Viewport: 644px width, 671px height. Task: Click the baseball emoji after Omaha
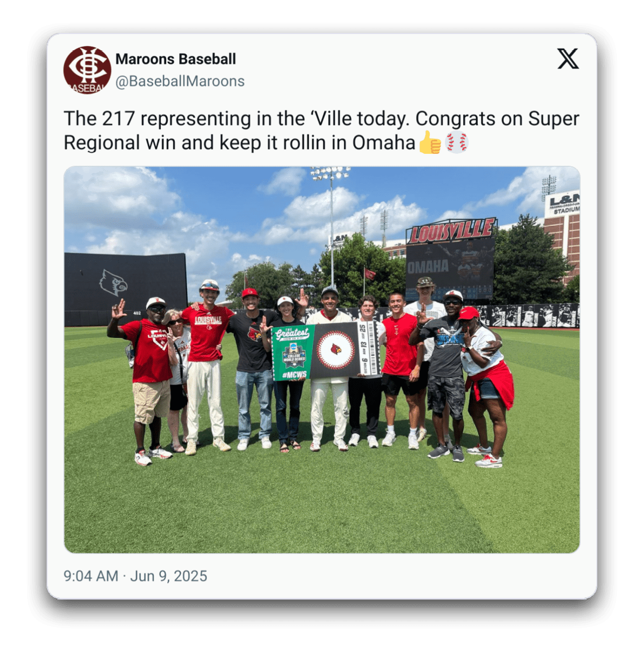456,142
